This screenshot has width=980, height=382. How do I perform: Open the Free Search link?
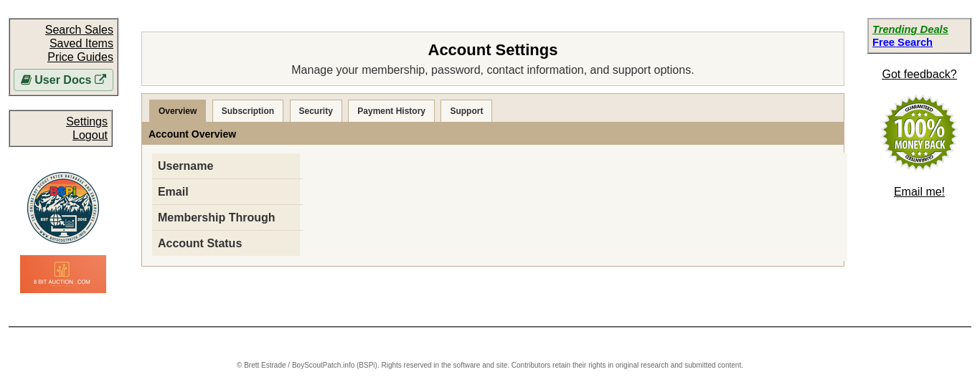click(903, 42)
